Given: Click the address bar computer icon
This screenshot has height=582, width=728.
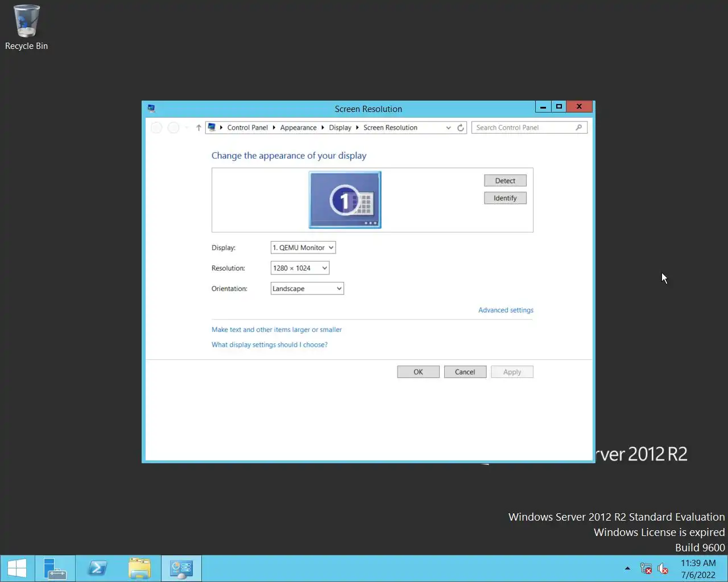Looking at the screenshot, I should [212, 127].
